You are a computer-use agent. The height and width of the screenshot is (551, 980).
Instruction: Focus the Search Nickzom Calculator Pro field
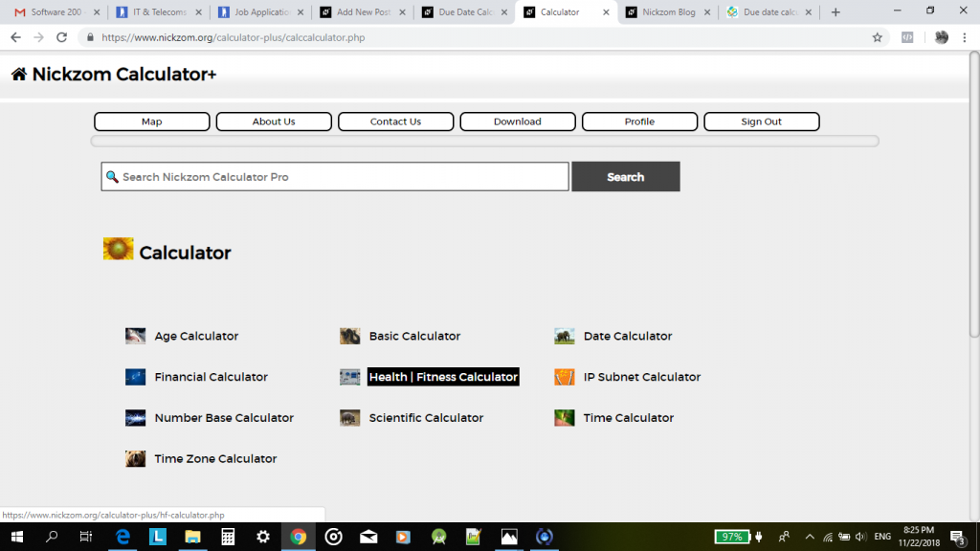335,177
